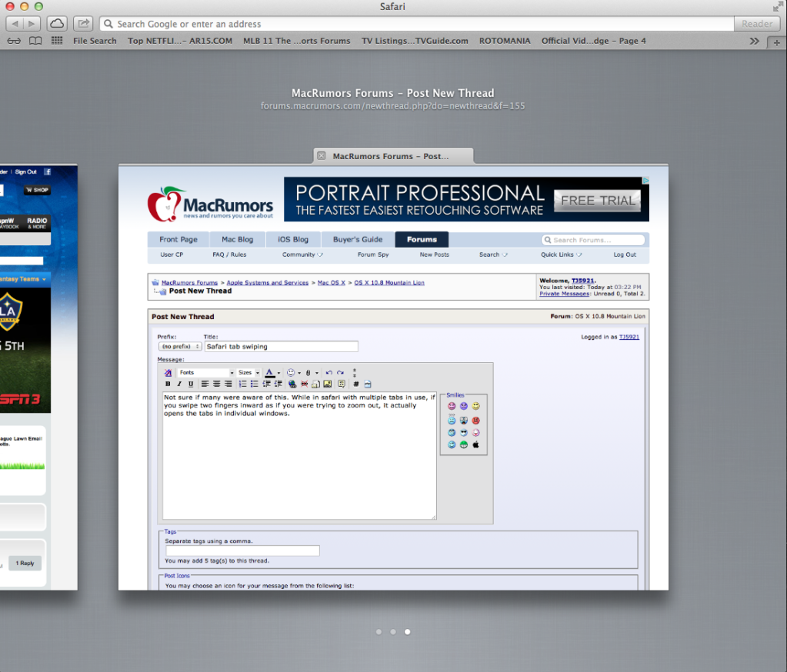Open the Bookmarks book icon
The image size is (787, 672).
[35, 41]
